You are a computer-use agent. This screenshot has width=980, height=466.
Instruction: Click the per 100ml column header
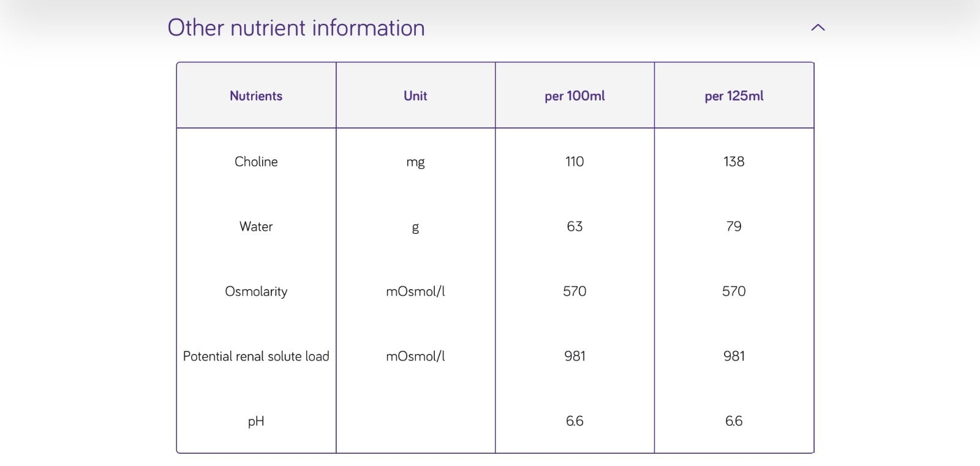(x=575, y=96)
